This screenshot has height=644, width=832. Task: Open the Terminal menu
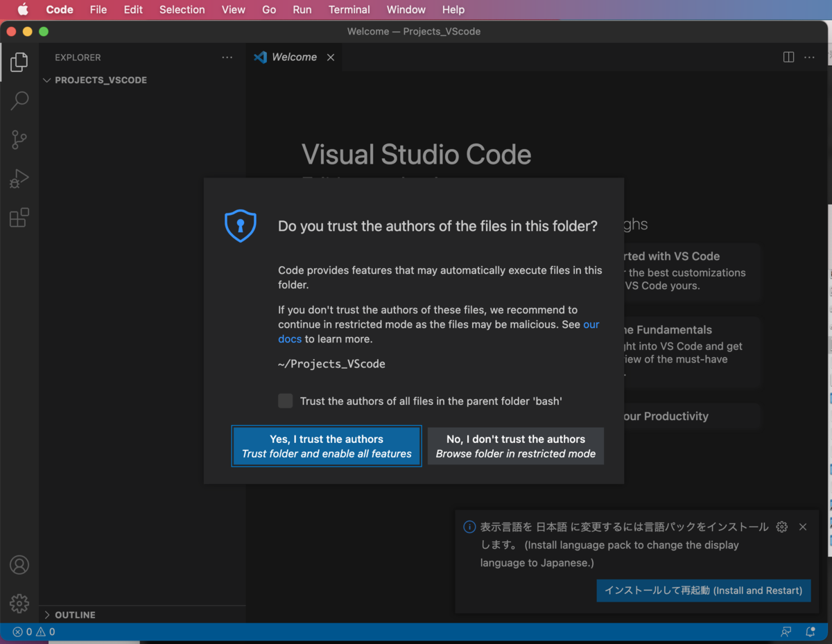point(349,10)
